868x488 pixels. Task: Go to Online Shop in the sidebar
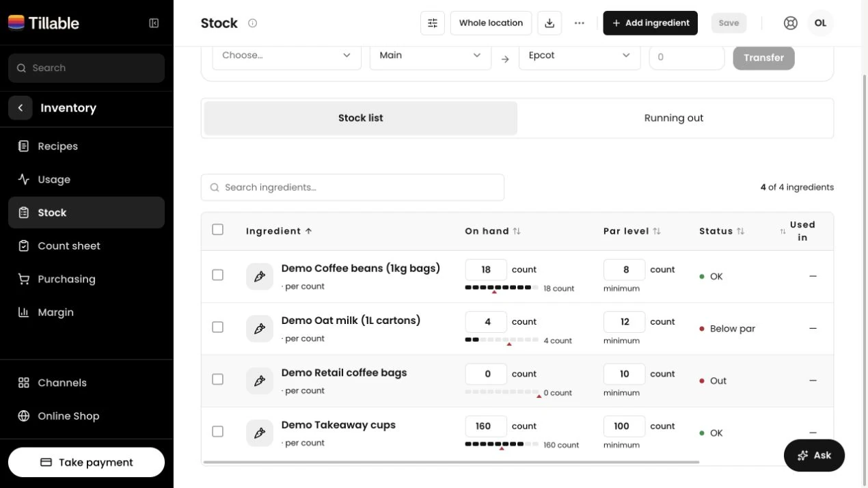click(x=86, y=416)
